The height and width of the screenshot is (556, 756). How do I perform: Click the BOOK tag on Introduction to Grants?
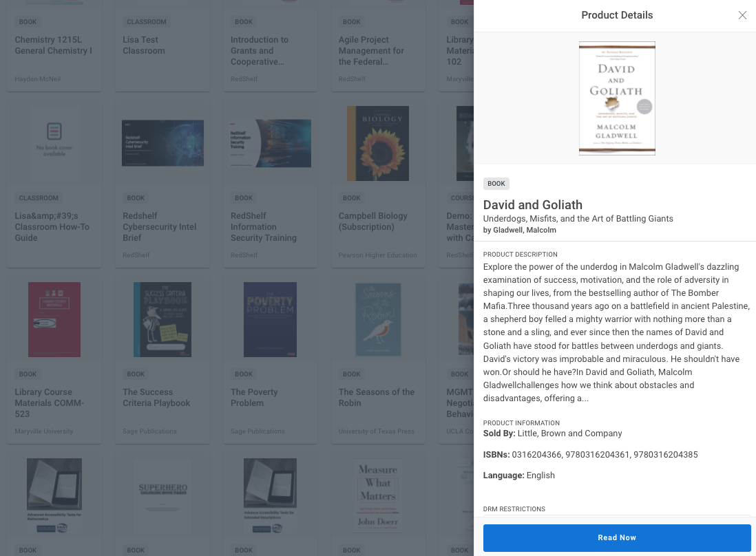(244, 22)
